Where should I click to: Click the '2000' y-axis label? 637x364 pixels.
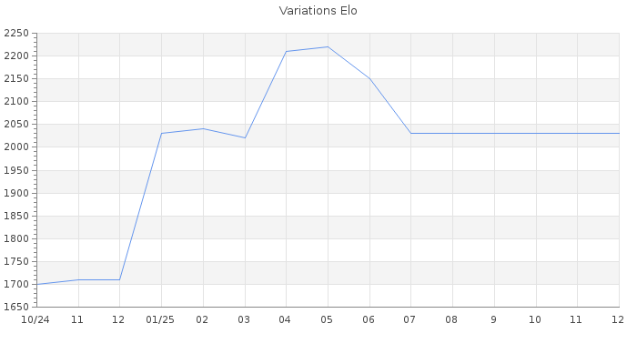point(17,147)
